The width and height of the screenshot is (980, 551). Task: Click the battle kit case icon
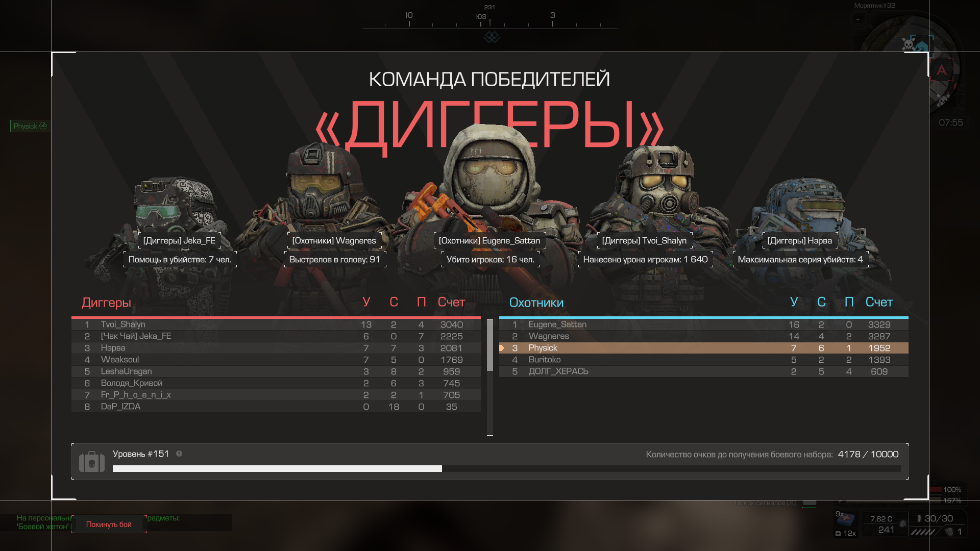pyautogui.click(x=92, y=461)
